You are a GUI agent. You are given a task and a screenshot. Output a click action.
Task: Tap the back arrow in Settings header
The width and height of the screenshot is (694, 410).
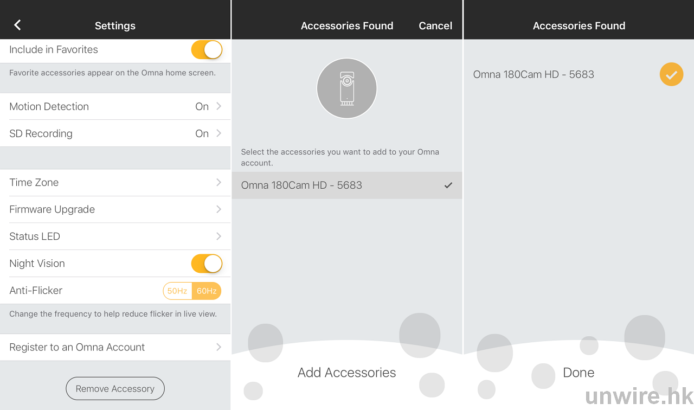pyautogui.click(x=18, y=25)
